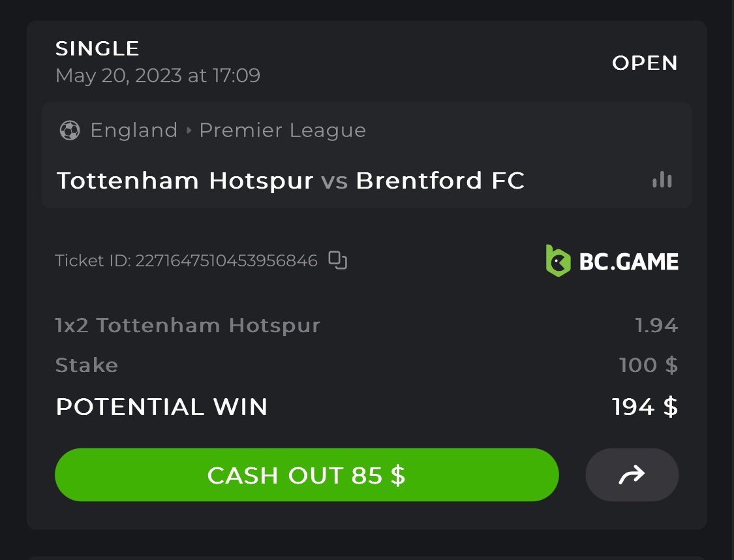734x560 pixels.
Task: Select Brentford FC team name
Action: (440, 181)
